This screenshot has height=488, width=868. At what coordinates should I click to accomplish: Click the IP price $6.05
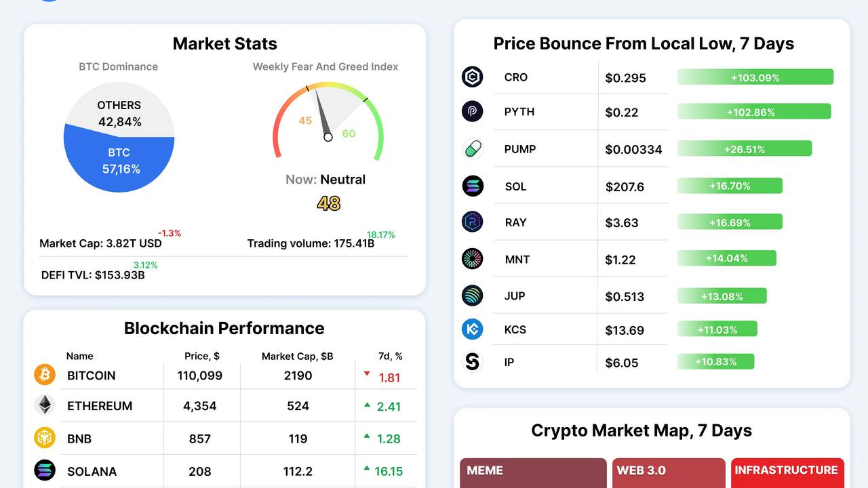pyautogui.click(x=622, y=363)
